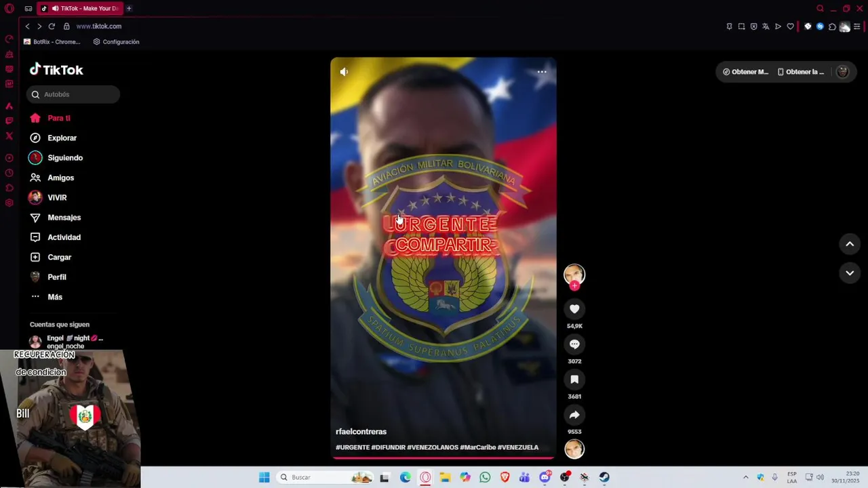Open the extensions cube icon
Image resolution: width=868 pixels, height=488 pixels.
(832, 26)
